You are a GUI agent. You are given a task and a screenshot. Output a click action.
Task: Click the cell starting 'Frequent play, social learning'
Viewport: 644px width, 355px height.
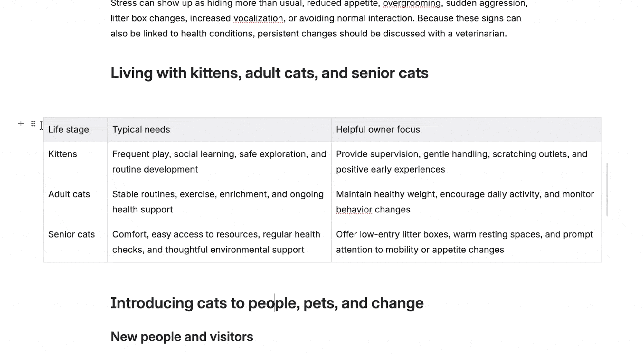click(219, 162)
